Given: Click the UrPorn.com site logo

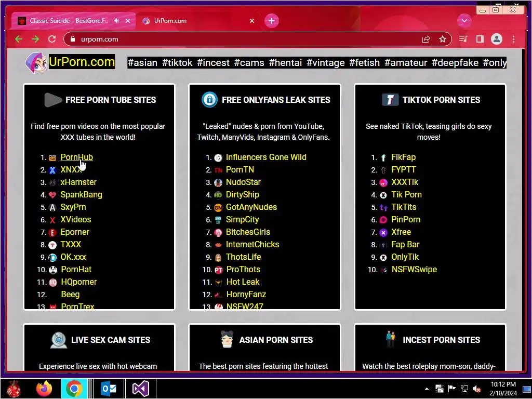Looking at the screenshot, I should 82,62.
